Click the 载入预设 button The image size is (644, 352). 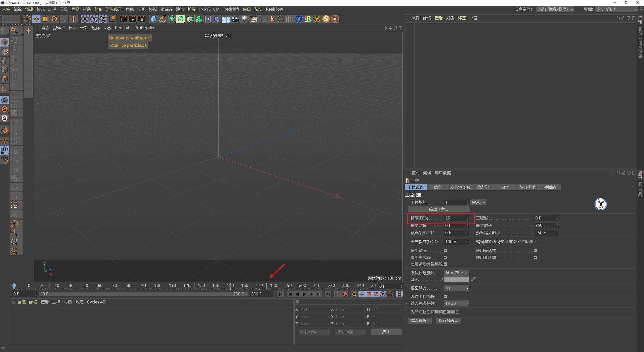420,320
